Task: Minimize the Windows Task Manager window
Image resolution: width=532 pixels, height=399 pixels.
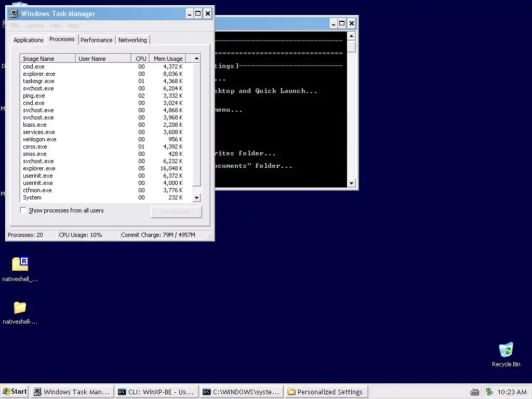Action: point(190,14)
